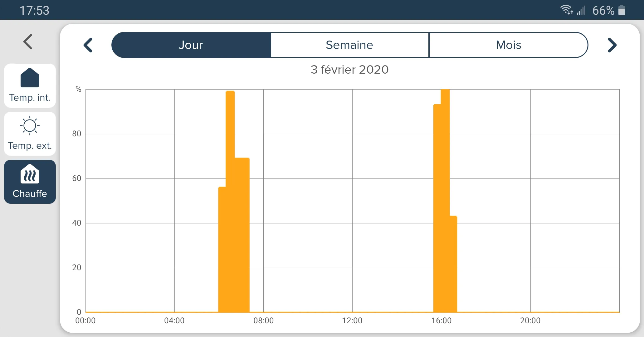Tap the 60 percent axis label
This screenshot has width=644, height=337.
coord(77,178)
